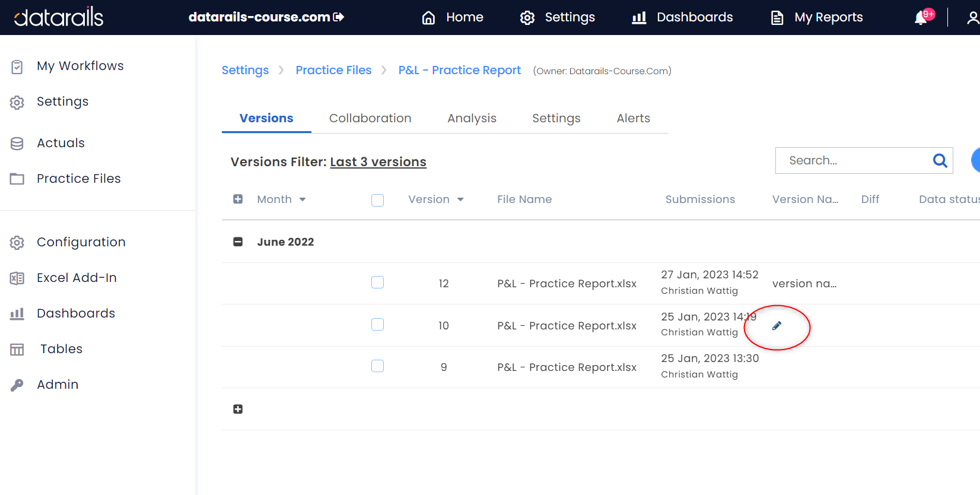Click the File Name column header

coord(524,199)
